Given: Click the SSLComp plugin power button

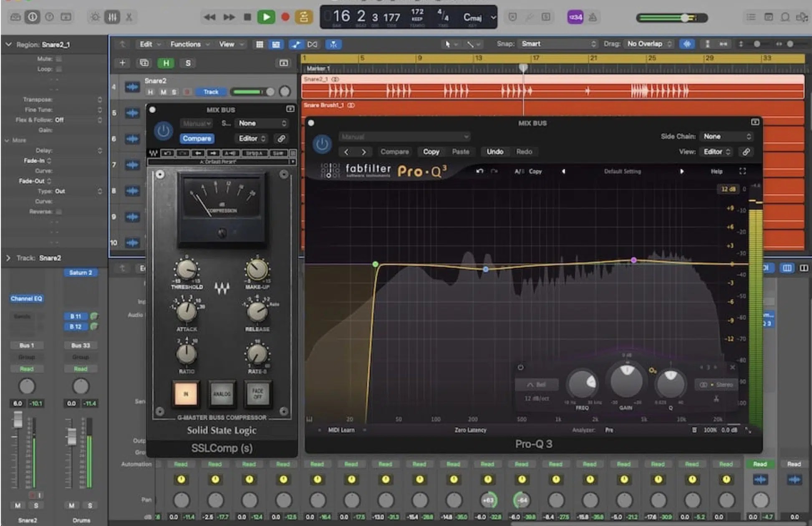Looking at the screenshot, I should pyautogui.click(x=163, y=131).
